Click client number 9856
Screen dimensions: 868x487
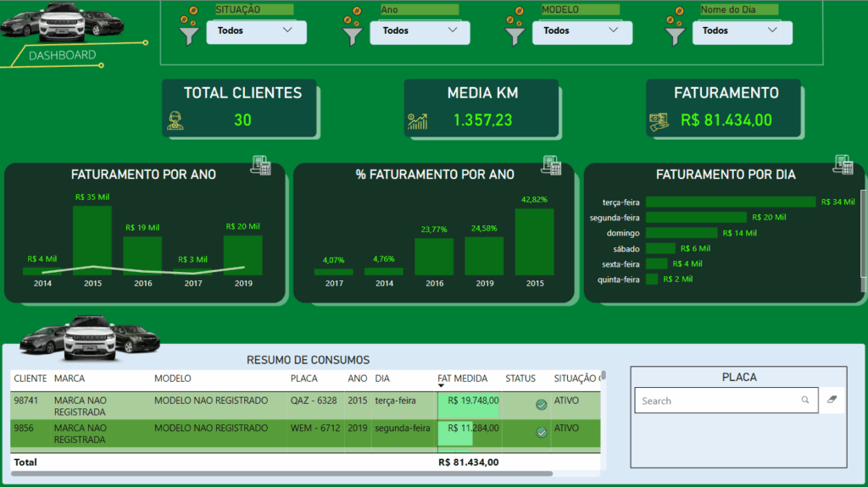pos(24,428)
